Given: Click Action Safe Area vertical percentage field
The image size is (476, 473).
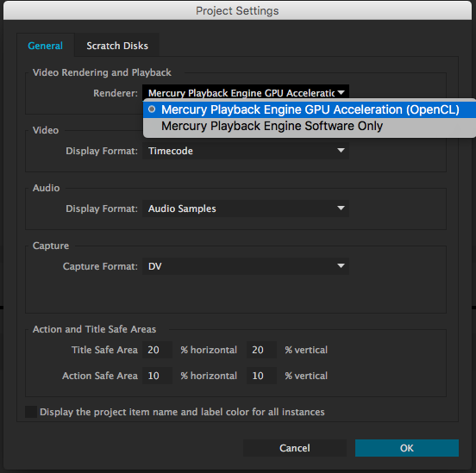Looking at the screenshot, I should coord(261,376).
